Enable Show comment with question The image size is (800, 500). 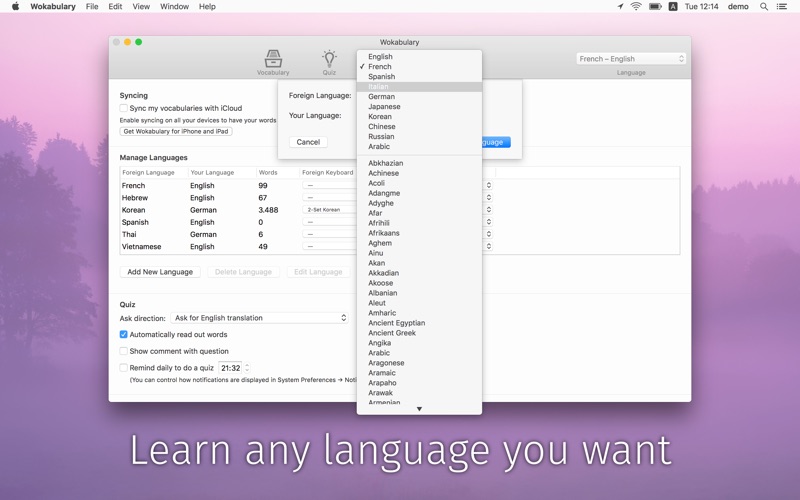(x=123, y=351)
